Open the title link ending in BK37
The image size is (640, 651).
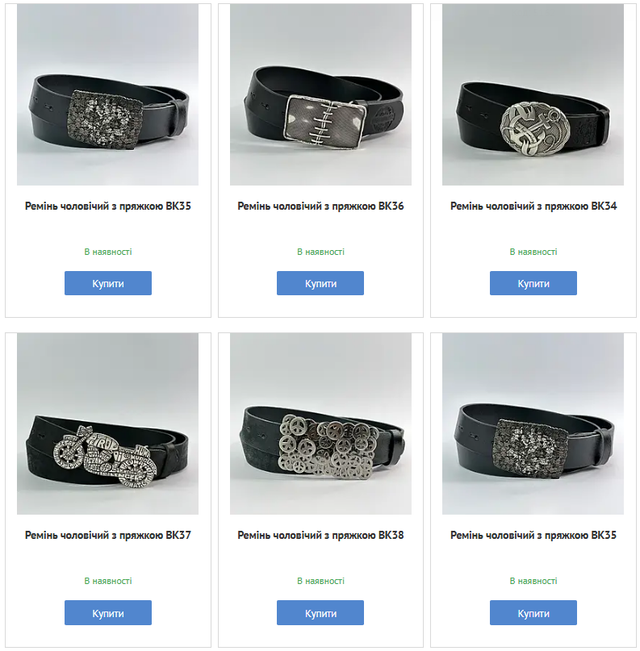[108, 535]
